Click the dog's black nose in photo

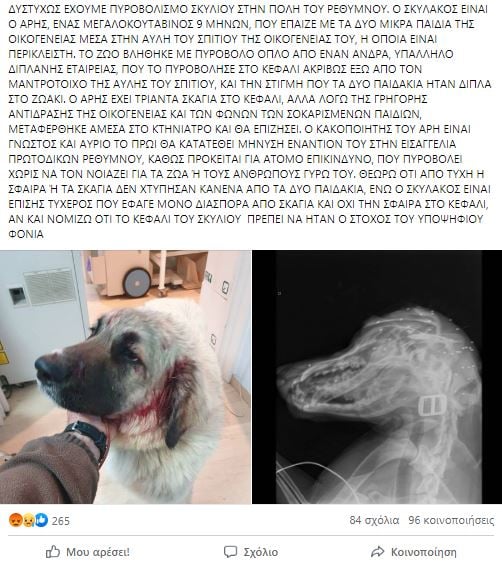click(x=48, y=369)
